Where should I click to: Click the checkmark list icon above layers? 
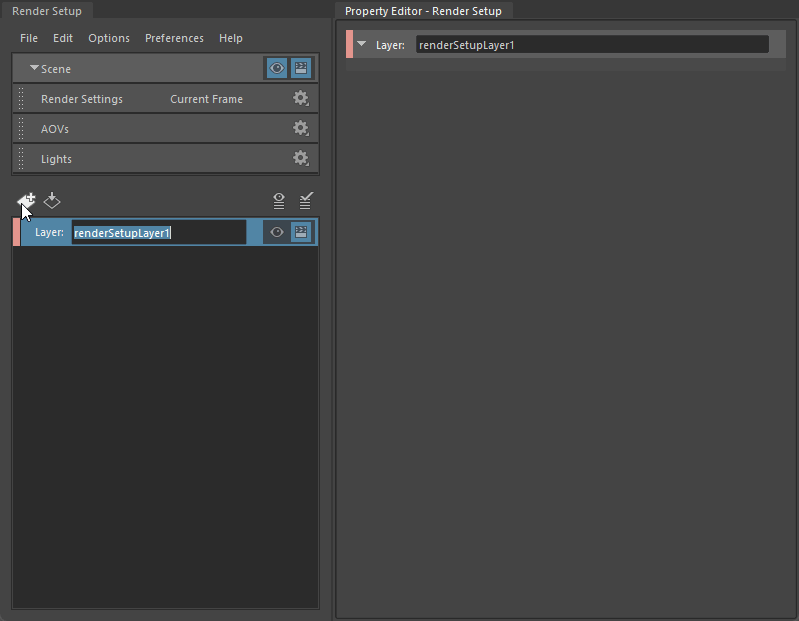pyautogui.click(x=307, y=201)
